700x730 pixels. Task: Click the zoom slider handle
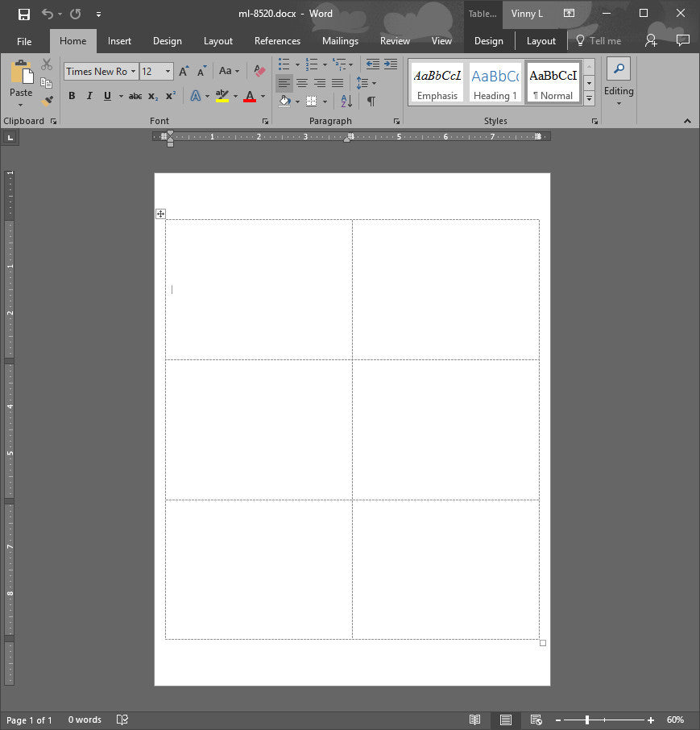coord(587,720)
